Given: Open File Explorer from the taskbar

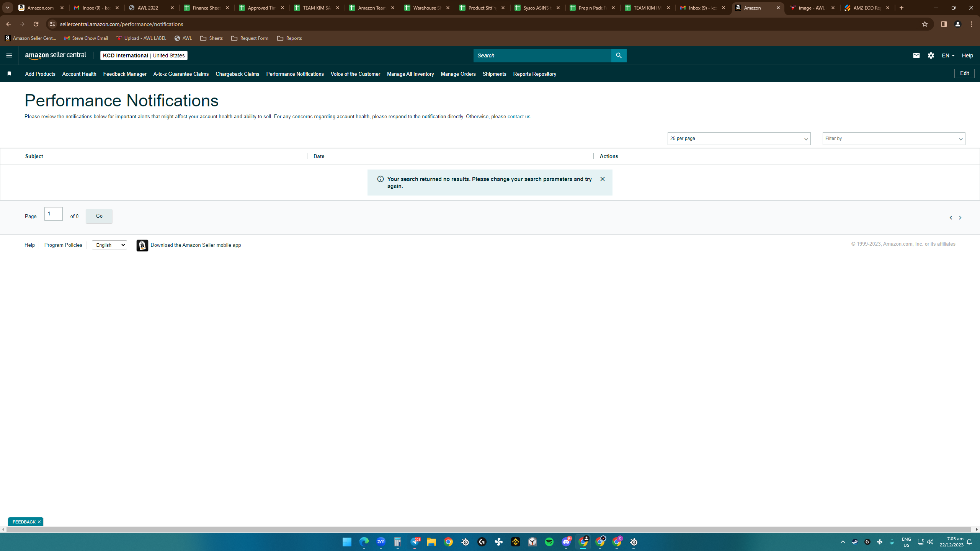Looking at the screenshot, I should point(431,542).
